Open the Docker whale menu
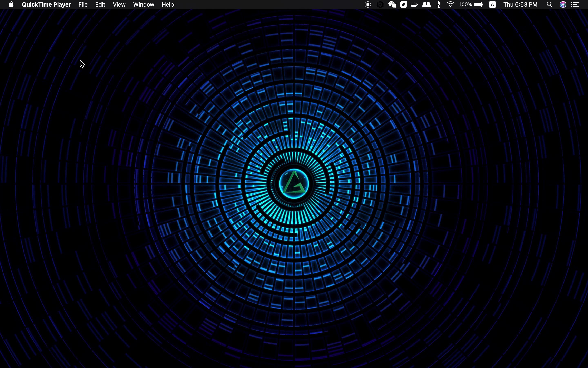Screen dimensions: 588x368 (414, 4)
